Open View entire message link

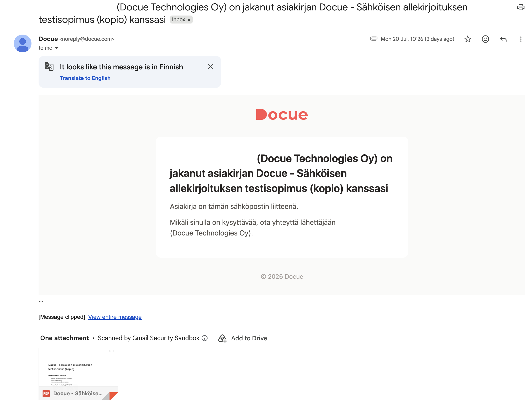[115, 317]
